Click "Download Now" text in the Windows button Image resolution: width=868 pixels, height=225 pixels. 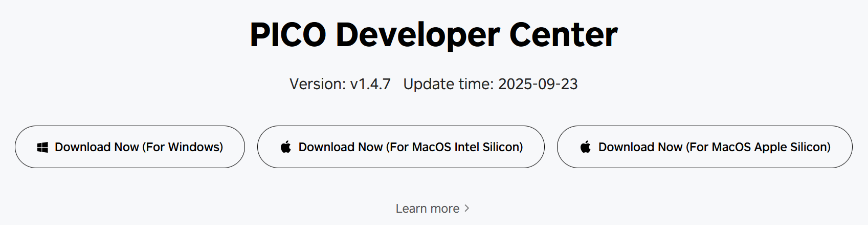coord(97,147)
